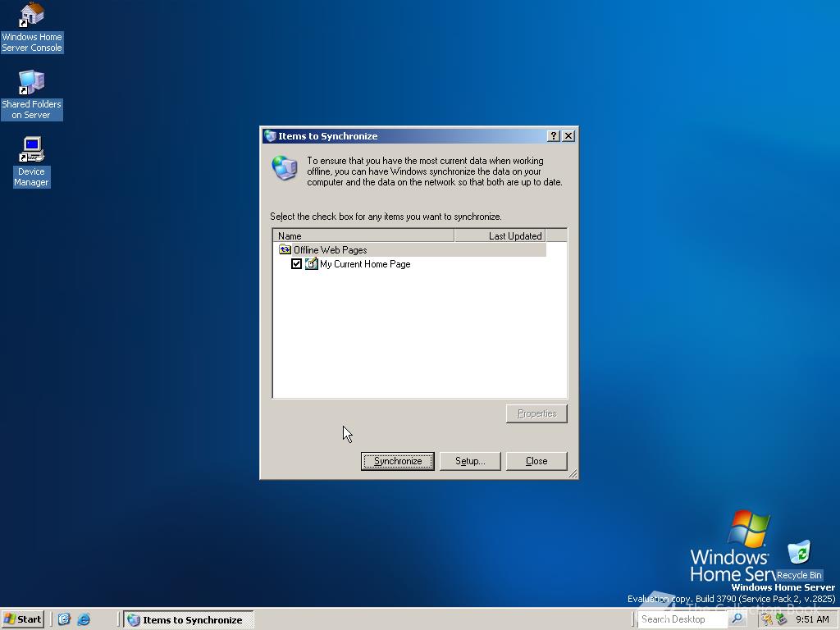Viewport: 840px width, 630px height.
Task: Click the greyed Properties button
Action: [x=536, y=413]
